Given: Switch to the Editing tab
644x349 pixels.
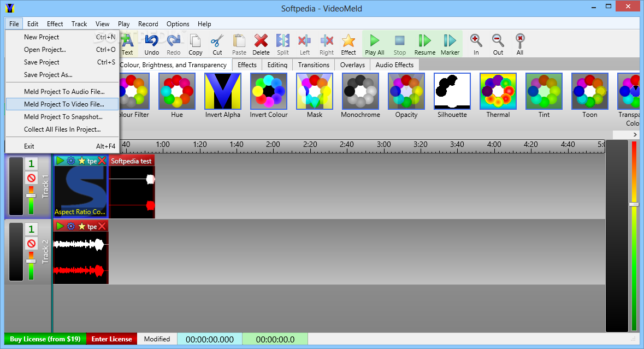Looking at the screenshot, I should coord(277,65).
